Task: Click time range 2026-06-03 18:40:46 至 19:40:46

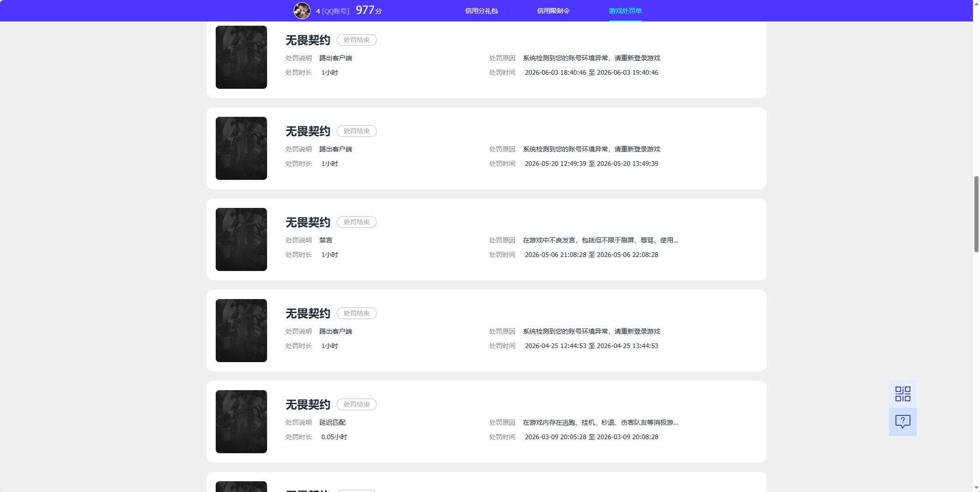Action: [x=592, y=72]
